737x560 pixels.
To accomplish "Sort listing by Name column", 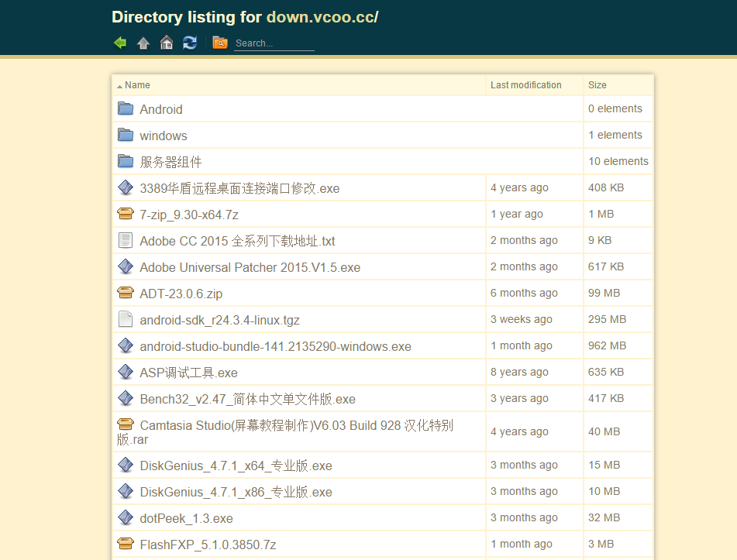I will tap(137, 85).
